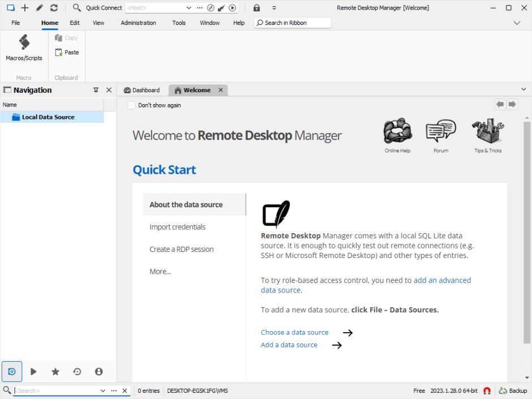Screen dimensions: 532x399
Task: Collapse the ribbon with chevron
Action: tap(517, 23)
